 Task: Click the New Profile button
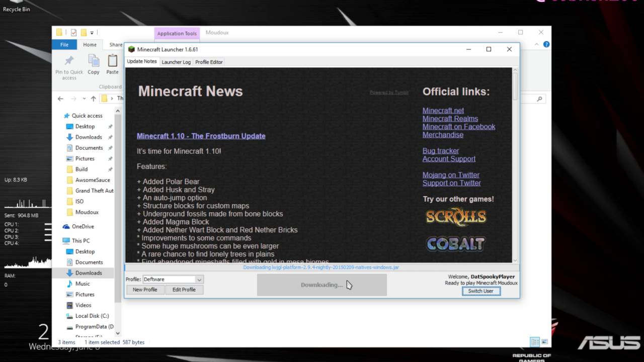pyautogui.click(x=145, y=290)
